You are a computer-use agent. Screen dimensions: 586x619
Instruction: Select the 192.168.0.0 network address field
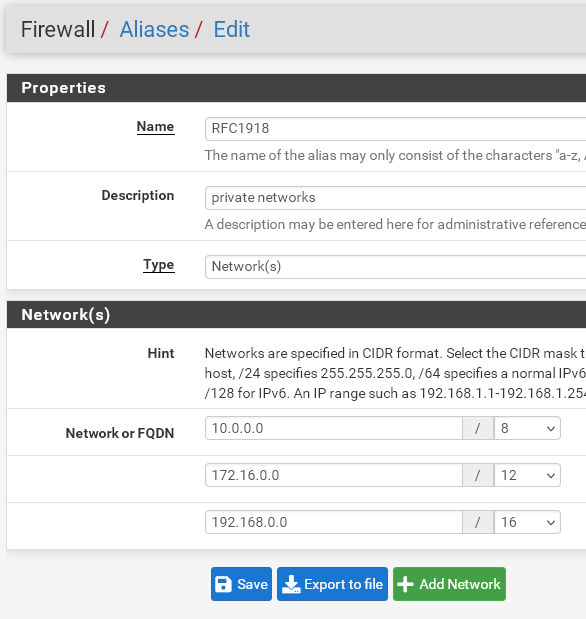coord(334,522)
